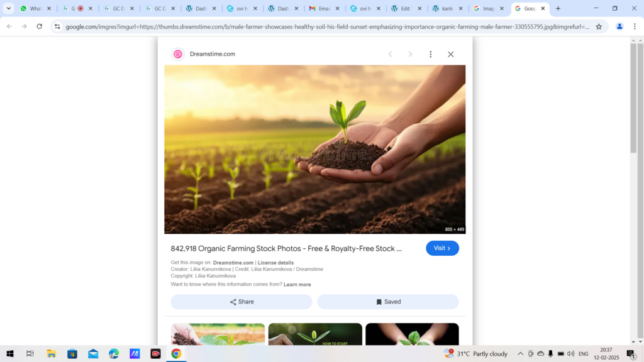644x362 pixels.
Task: Share this image
Action: 241,302
